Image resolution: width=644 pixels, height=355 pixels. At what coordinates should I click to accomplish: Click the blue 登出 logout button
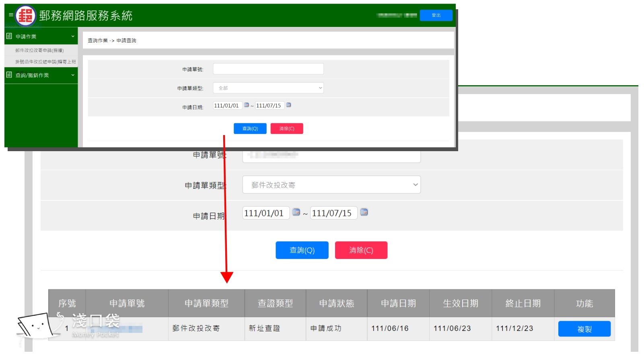pos(436,15)
